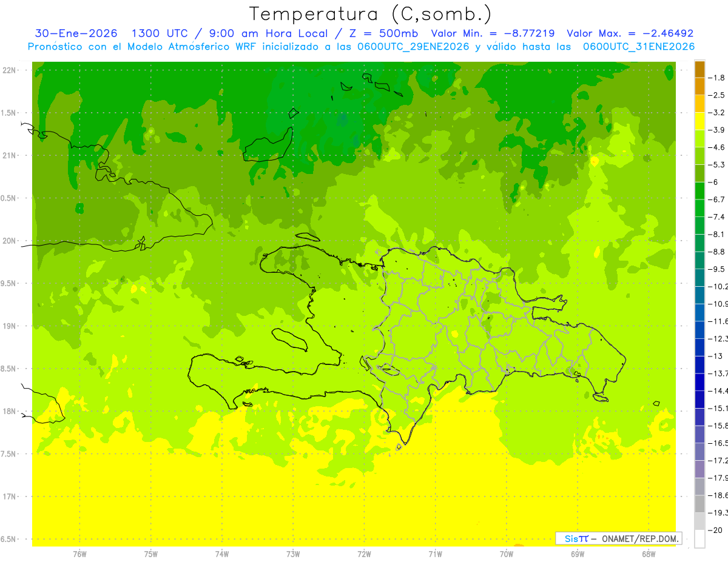Click the '19N' latitude axis label
This screenshot has width=728, height=562.
tap(9, 326)
